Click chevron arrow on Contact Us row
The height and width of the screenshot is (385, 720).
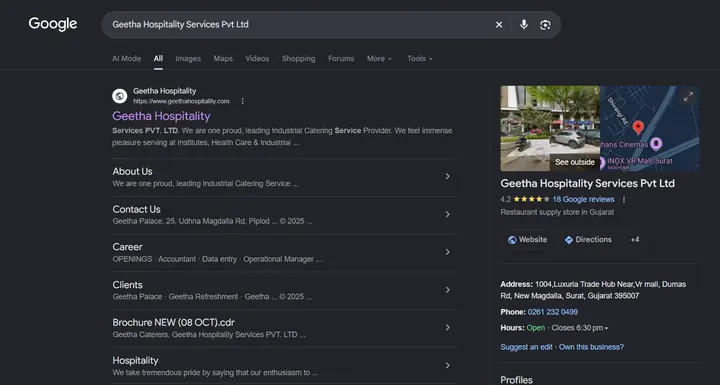pos(448,214)
